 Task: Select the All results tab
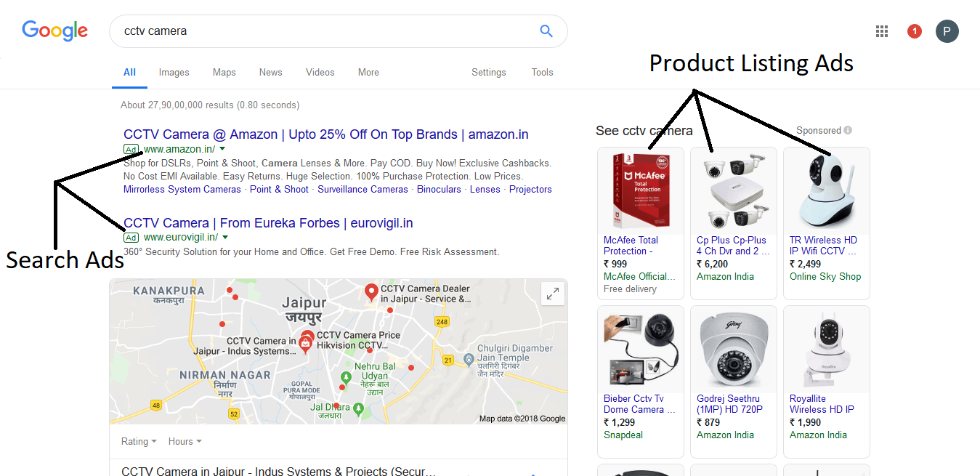coord(129,72)
